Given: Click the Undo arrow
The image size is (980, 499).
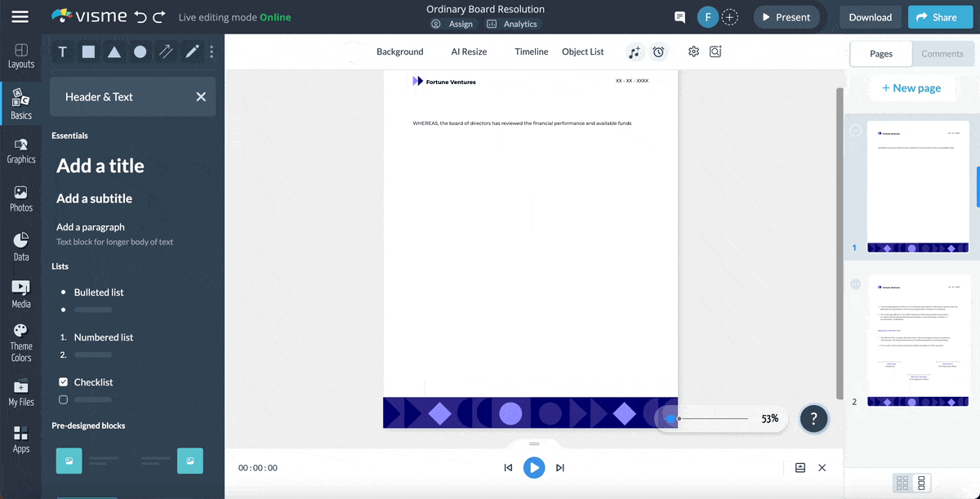Looking at the screenshot, I should [x=140, y=17].
